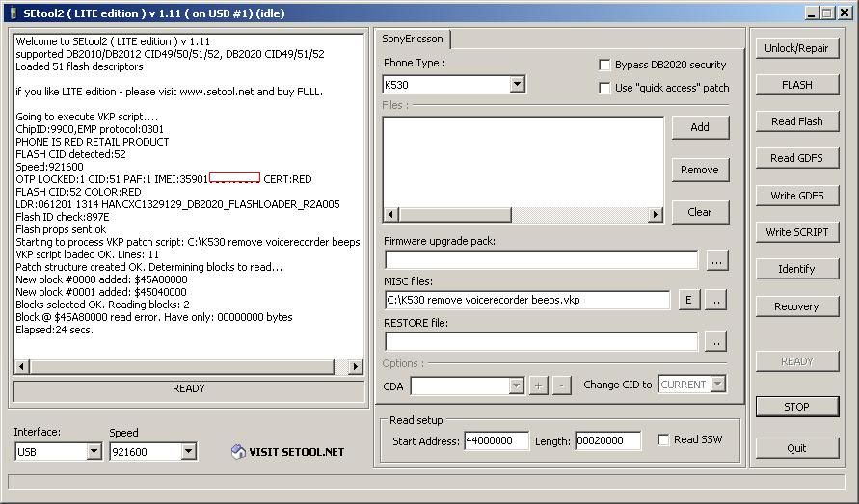Click the Firmware upgrade pack input field
The width and height of the screenshot is (859, 504).
pyautogui.click(x=541, y=259)
